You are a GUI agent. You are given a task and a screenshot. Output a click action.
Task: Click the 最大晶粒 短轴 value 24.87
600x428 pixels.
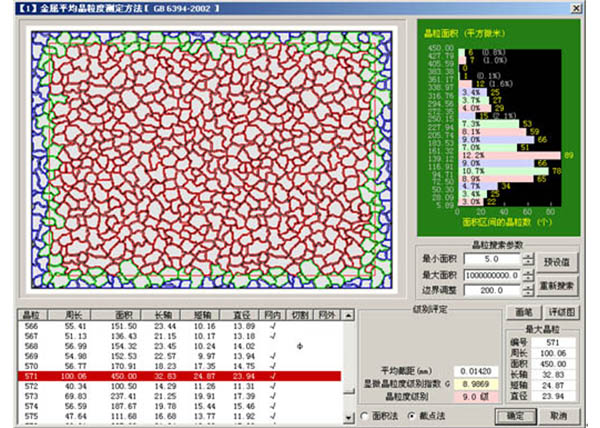pyautogui.click(x=553, y=385)
